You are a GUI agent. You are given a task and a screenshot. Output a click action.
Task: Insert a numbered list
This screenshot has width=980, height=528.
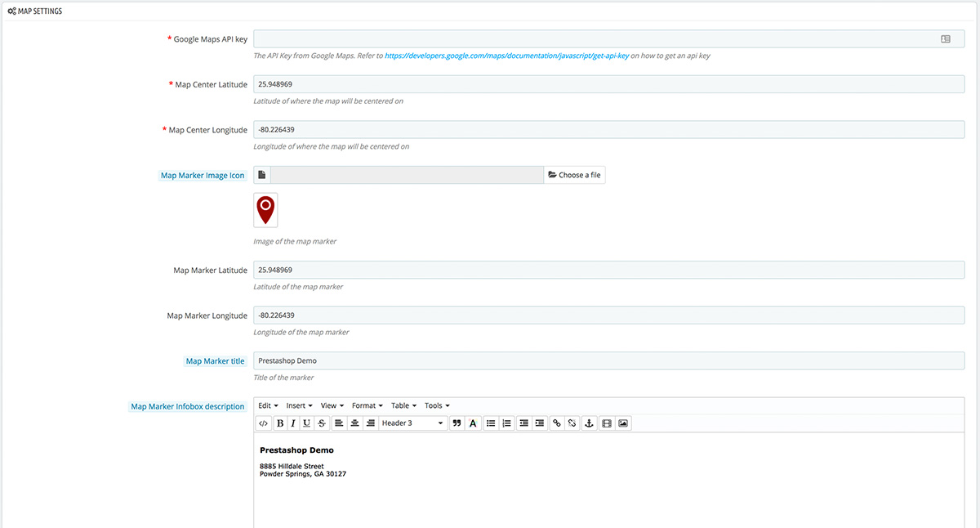pos(506,423)
